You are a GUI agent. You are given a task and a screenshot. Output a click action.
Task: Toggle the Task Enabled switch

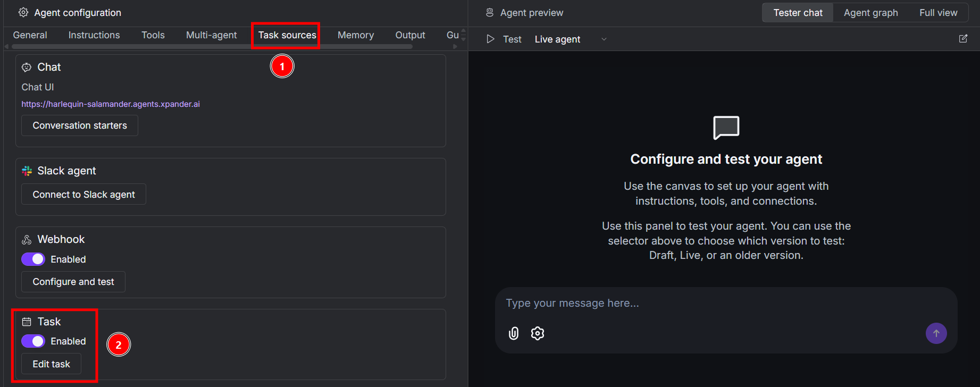(33, 341)
